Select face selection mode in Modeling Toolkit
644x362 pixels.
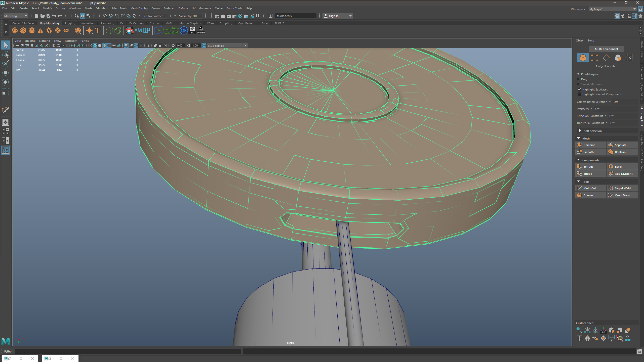click(618, 58)
